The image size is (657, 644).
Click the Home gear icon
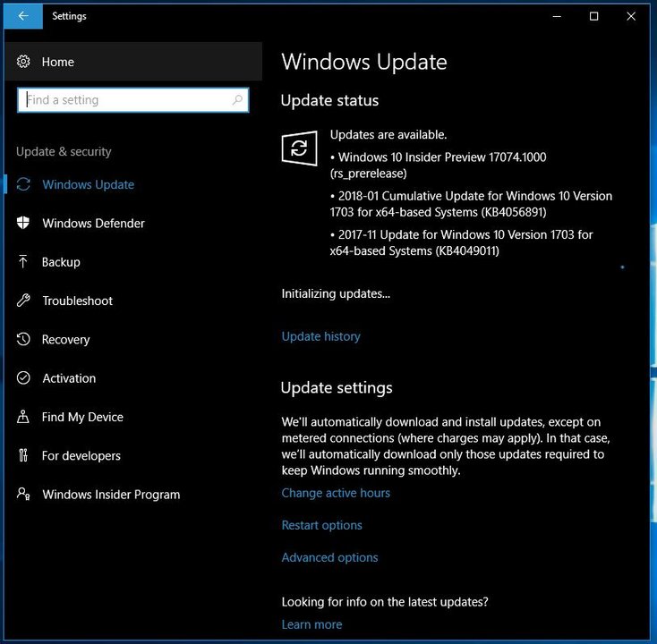23,62
